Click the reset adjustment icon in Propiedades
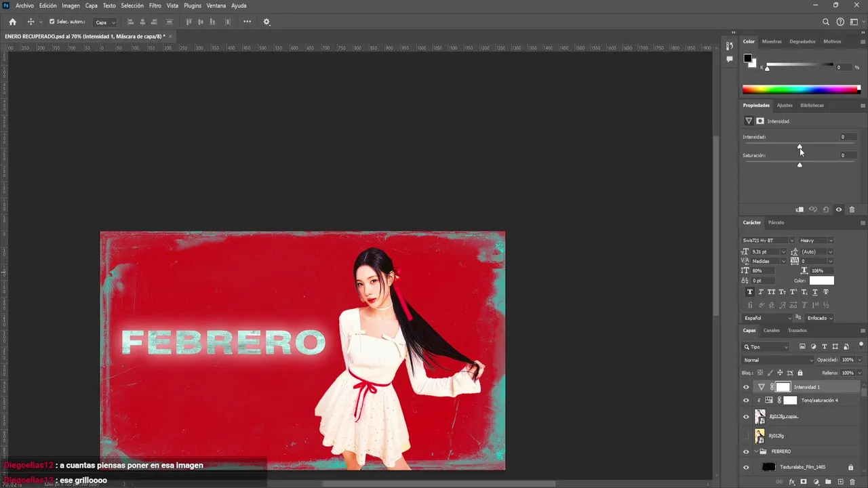Screen dimensions: 868x488 coord(826,209)
